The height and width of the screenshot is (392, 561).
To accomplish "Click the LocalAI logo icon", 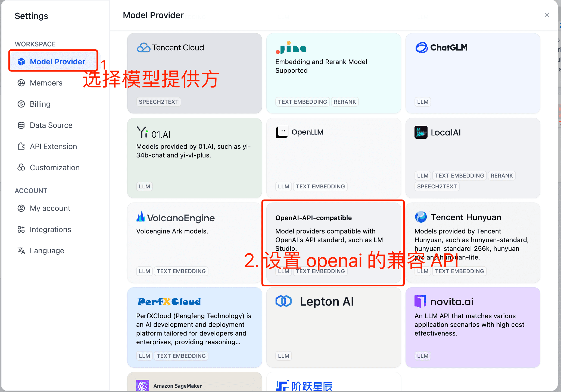I will (x=421, y=132).
